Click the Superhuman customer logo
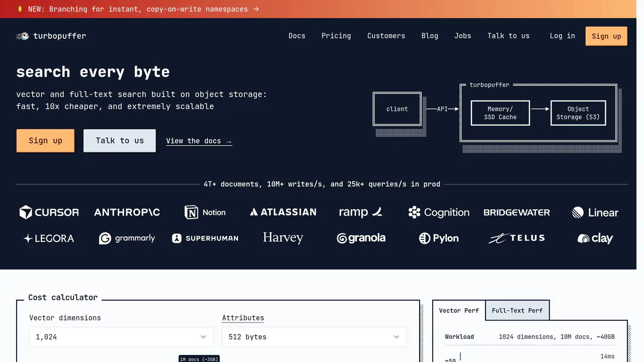The height and width of the screenshot is (362, 644). (x=205, y=238)
